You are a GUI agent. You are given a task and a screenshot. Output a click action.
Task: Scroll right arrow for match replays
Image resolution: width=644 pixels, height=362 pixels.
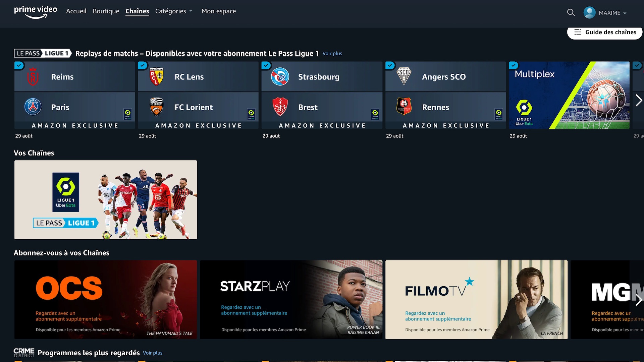coord(638,100)
